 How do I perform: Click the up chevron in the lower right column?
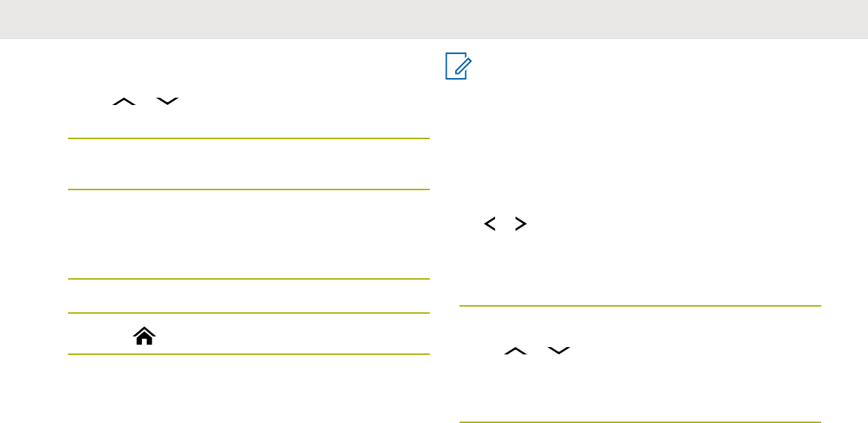(516, 351)
